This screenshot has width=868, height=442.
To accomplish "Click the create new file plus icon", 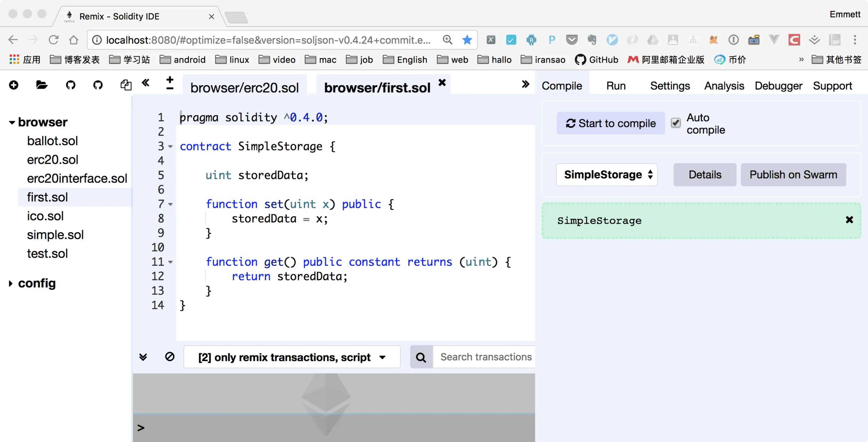I will 14,85.
